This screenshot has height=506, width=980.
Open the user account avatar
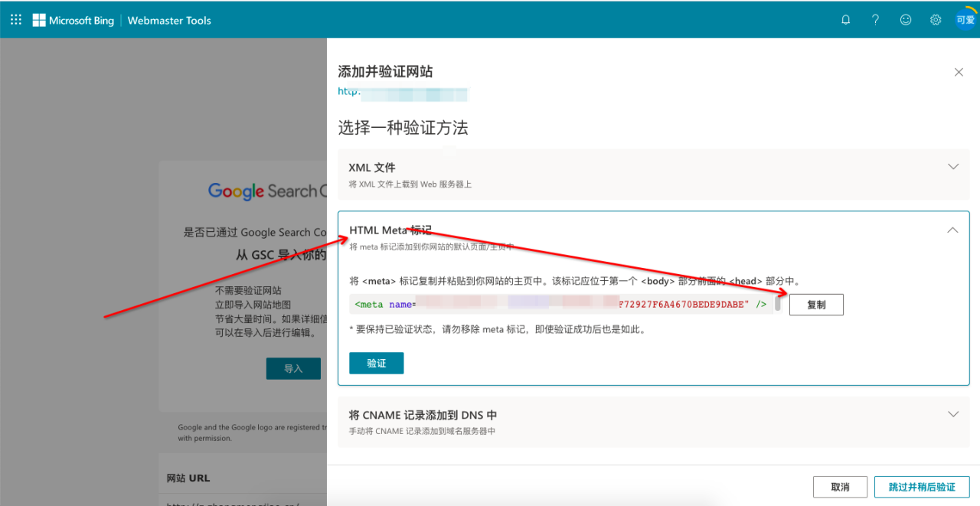pyautogui.click(x=965, y=20)
